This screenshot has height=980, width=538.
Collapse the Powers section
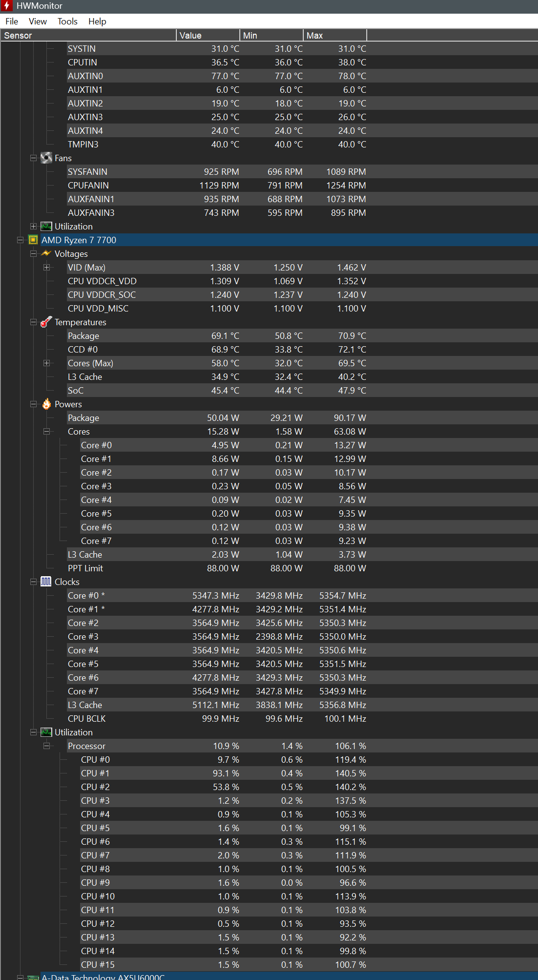[33, 404]
